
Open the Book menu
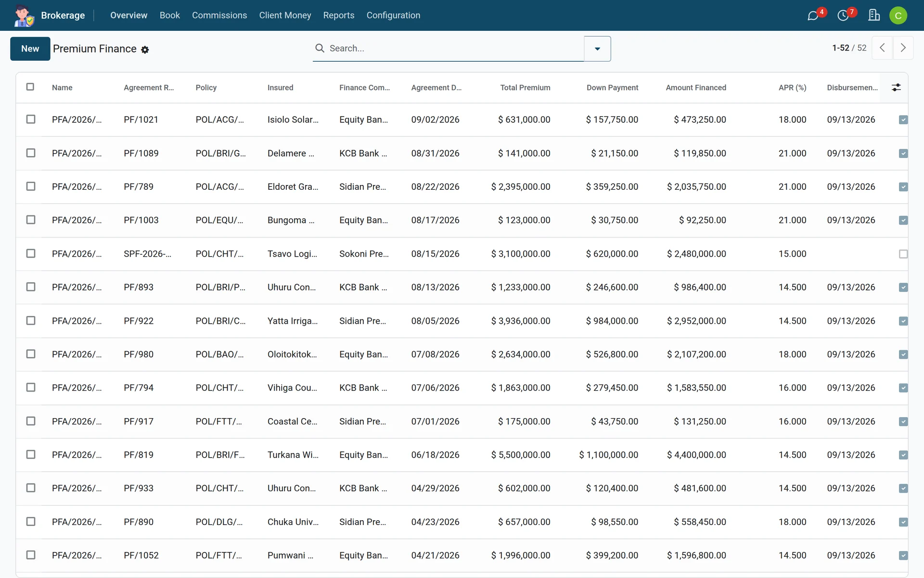[169, 15]
